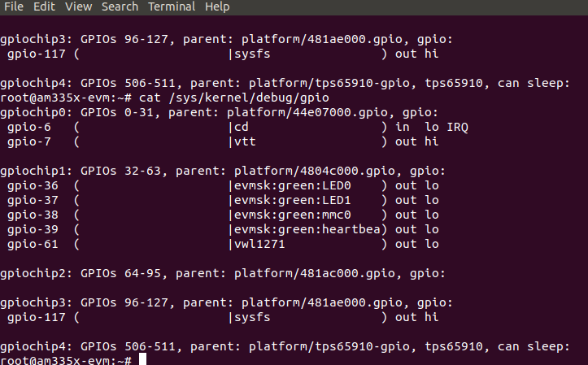Open the Terminal menu
Screen dimensions: 588x365
point(171,7)
